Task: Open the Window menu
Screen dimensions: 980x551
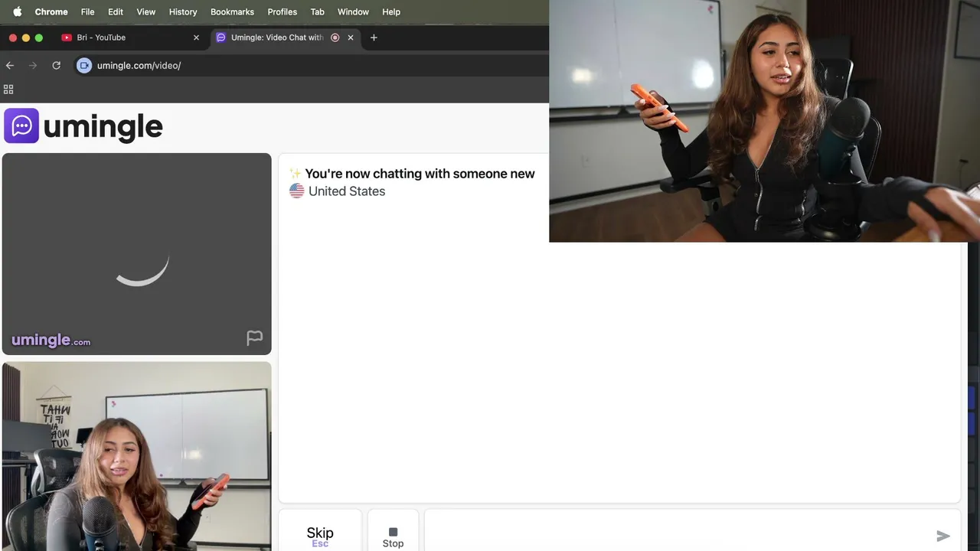Action: tap(353, 11)
